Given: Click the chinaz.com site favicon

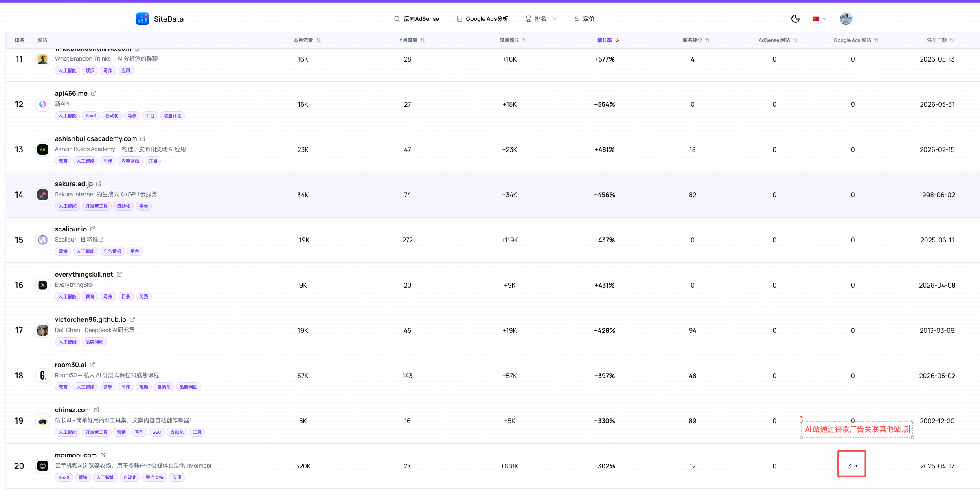Looking at the screenshot, I should click(x=43, y=421).
